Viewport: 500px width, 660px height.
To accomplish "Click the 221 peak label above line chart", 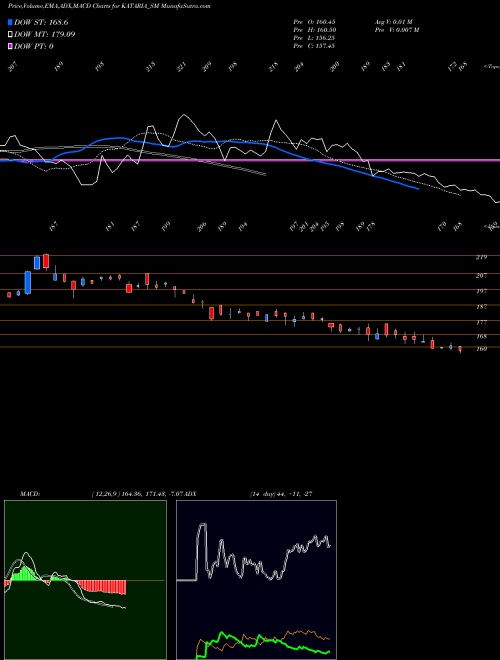I will click(181, 67).
